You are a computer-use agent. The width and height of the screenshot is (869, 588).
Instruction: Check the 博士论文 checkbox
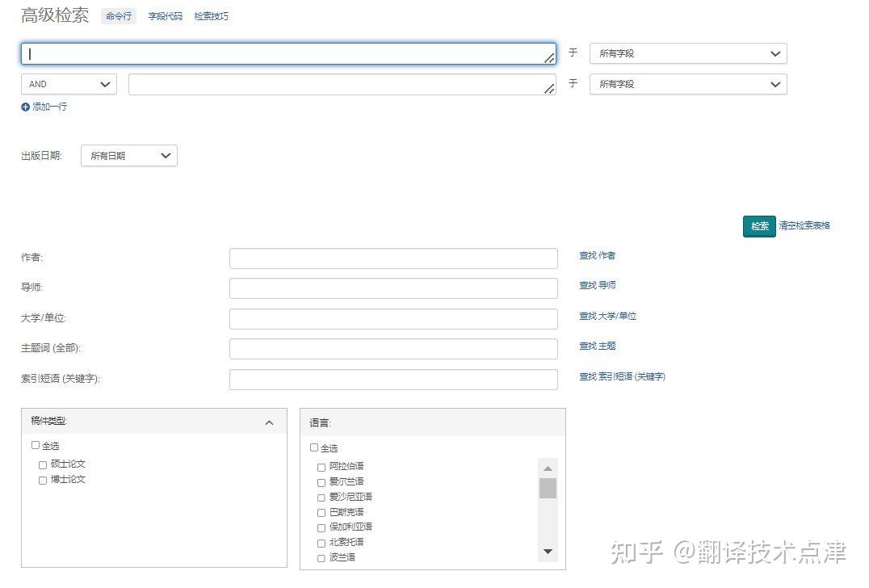click(43, 481)
